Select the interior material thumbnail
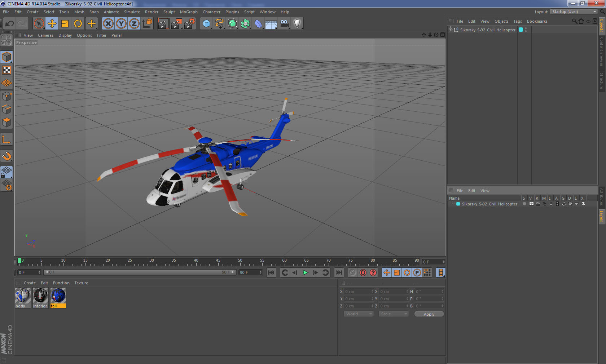This screenshot has height=364, width=606. (40, 298)
